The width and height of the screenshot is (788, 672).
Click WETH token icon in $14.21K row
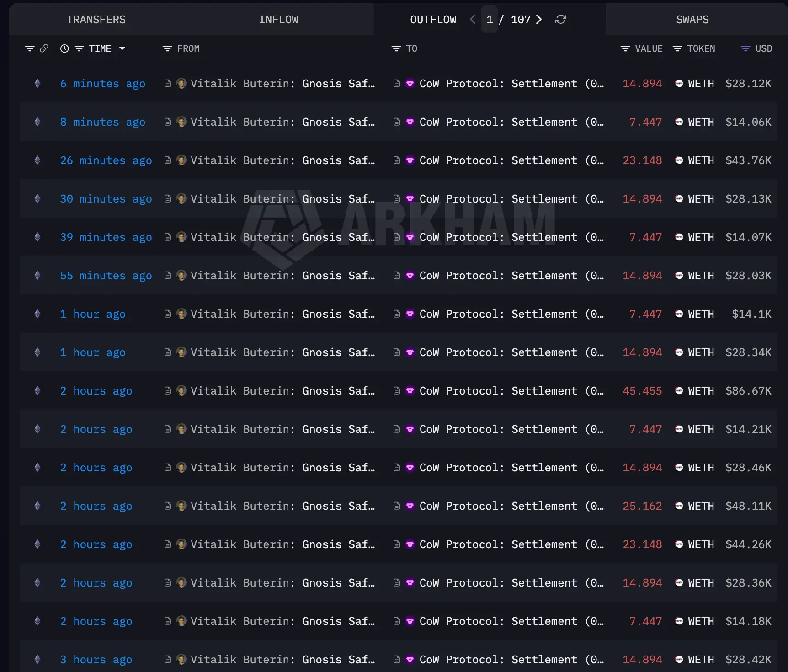click(x=679, y=429)
